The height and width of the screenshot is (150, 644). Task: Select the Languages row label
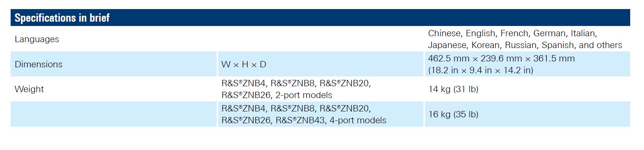pyautogui.click(x=37, y=39)
